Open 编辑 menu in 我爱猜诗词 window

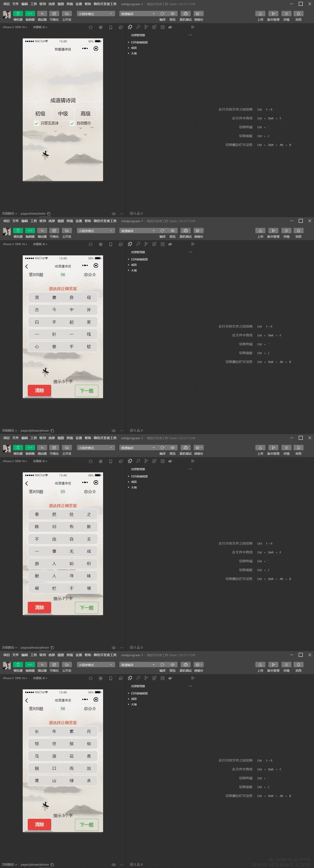click(x=25, y=4)
